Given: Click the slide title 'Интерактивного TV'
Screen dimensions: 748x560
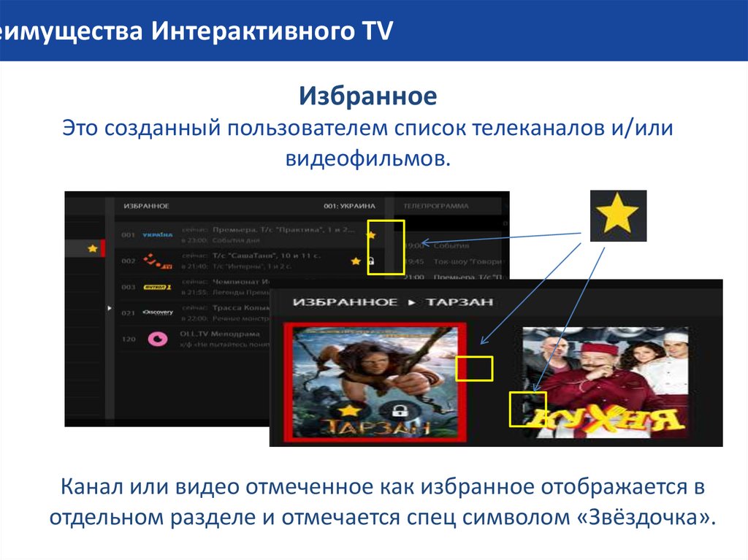Looking at the screenshot, I should click(272, 31).
